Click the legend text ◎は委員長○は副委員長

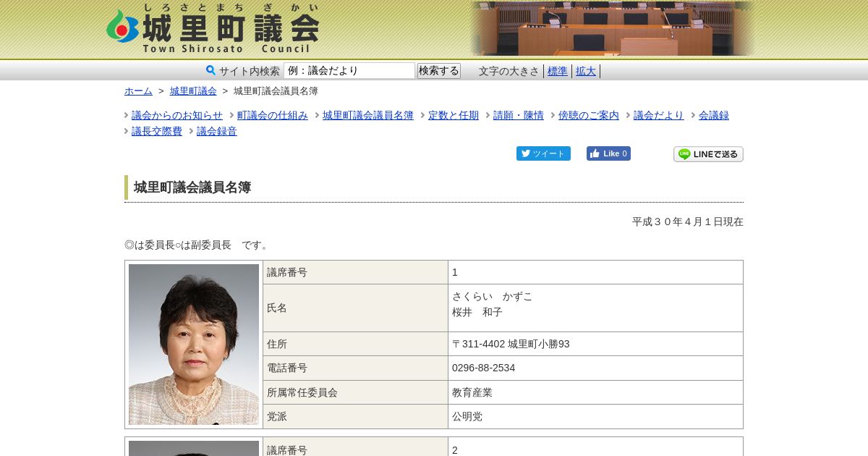[x=178, y=245]
